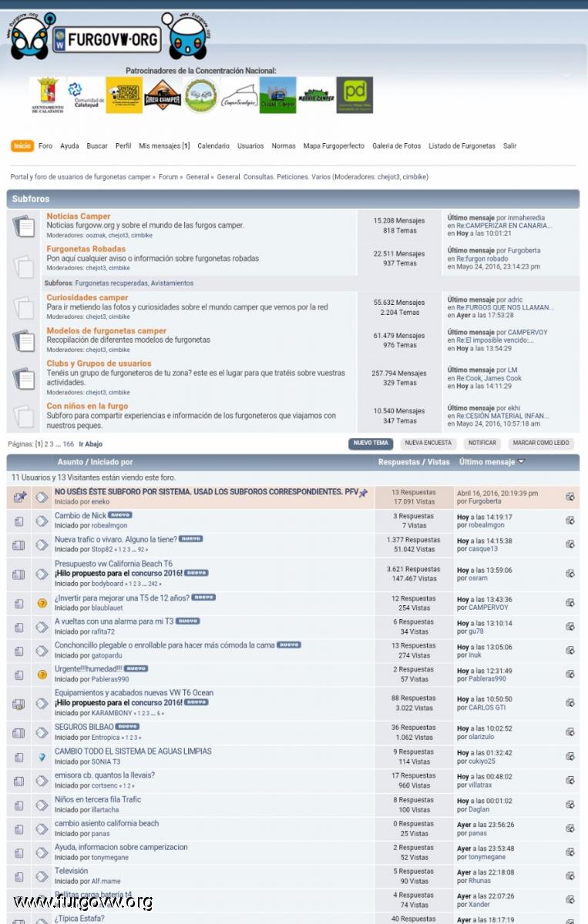Open the Comunidad de Calatayud sponsor logo

tap(86, 95)
